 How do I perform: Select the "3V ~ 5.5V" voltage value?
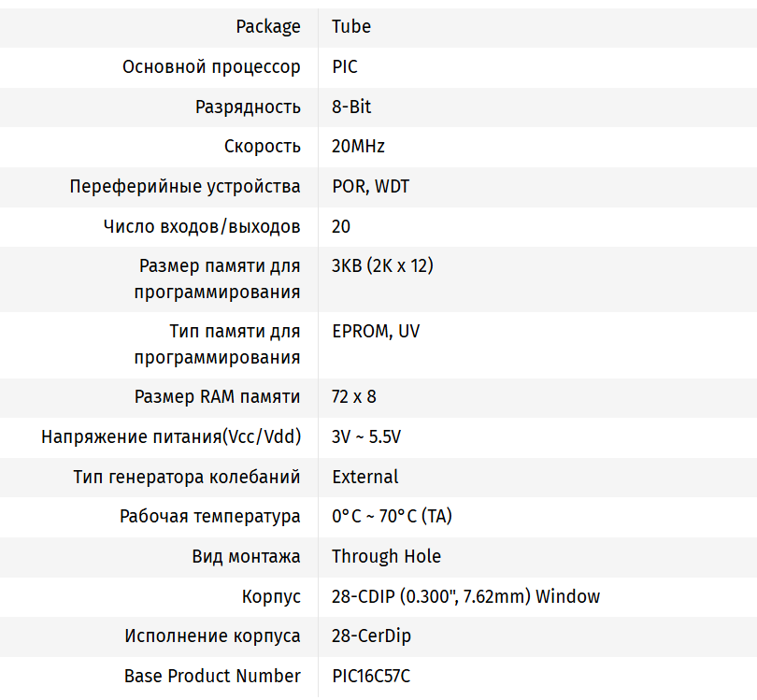pyautogui.click(x=366, y=437)
